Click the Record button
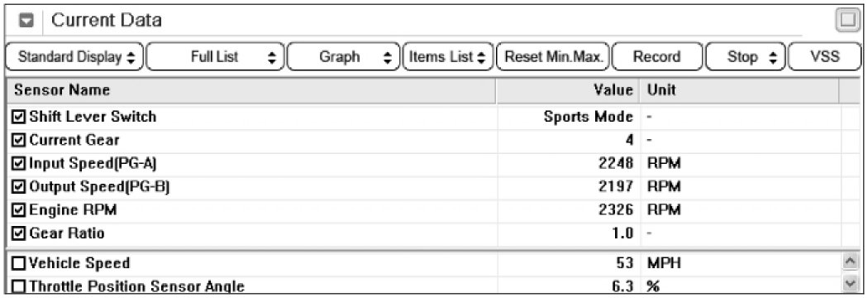This screenshot has width=868, height=298. pyautogui.click(x=657, y=56)
